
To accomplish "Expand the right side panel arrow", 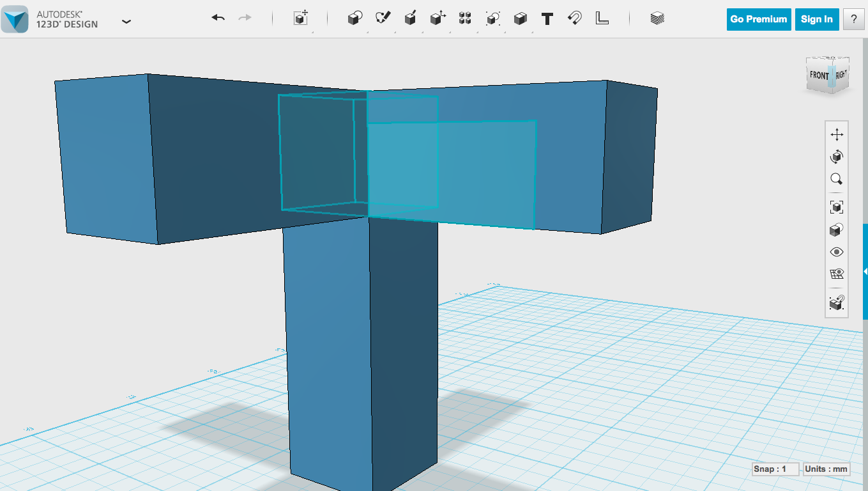I will [865, 272].
